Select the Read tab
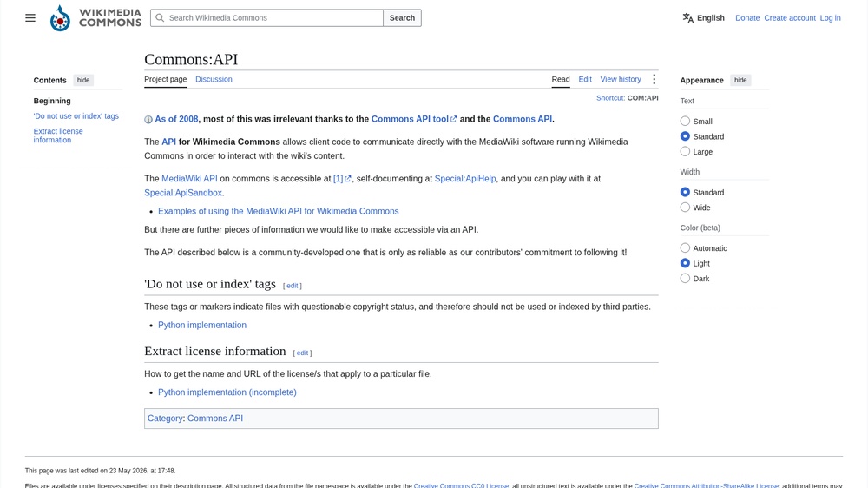 click(x=561, y=79)
